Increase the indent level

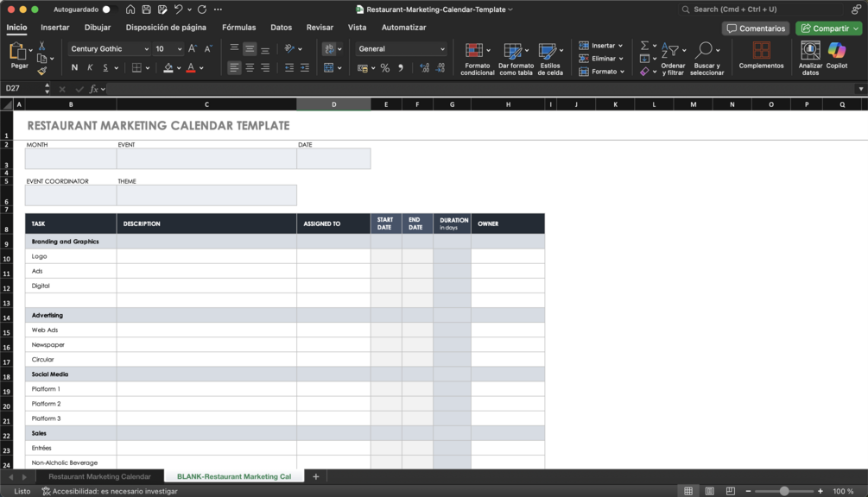pos(305,67)
